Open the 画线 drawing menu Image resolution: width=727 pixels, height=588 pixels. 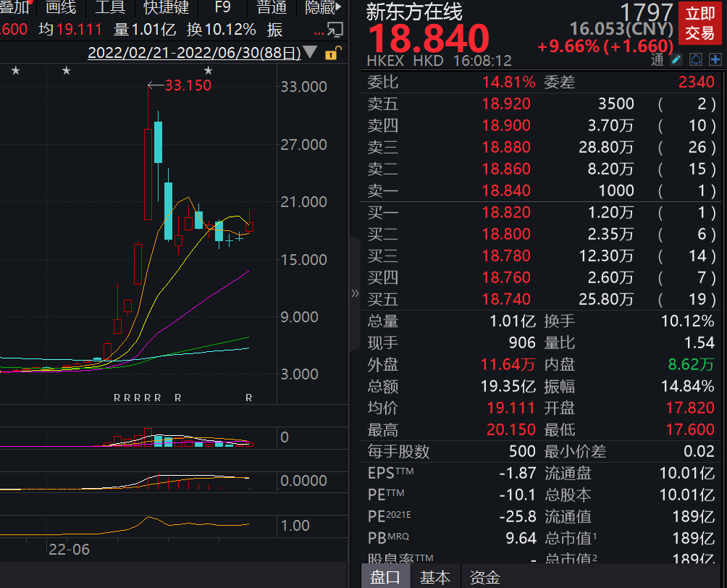point(61,7)
